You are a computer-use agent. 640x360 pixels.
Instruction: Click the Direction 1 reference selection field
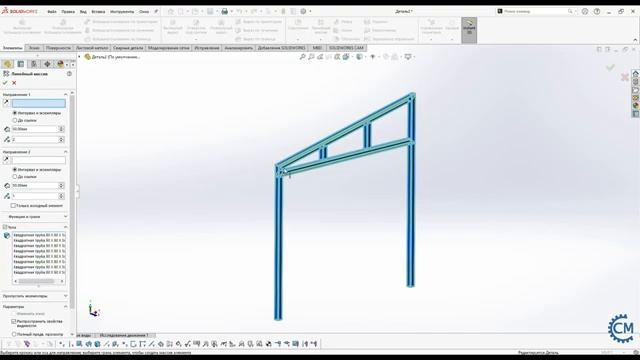38,103
